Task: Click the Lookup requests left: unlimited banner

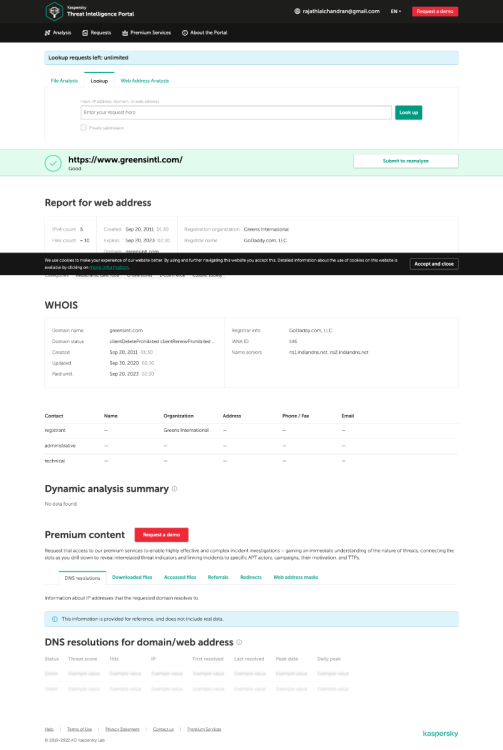Action: point(252,58)
